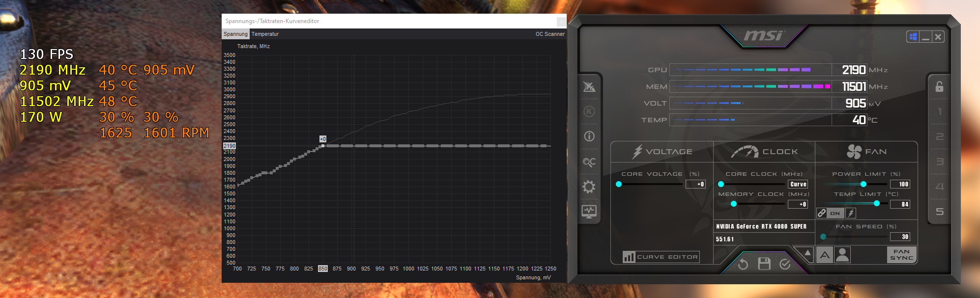Click the power limit 100 field
980x298 pixels.
[900, 184]
